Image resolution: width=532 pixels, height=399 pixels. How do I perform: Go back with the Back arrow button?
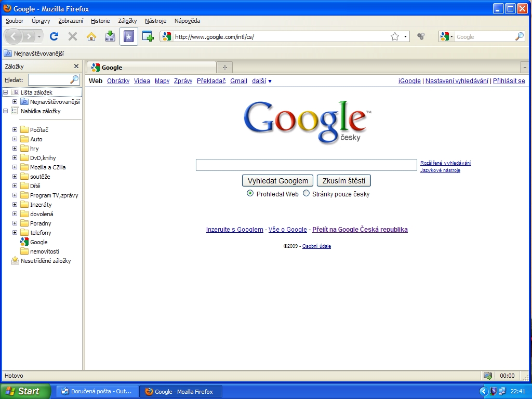[13, 36]
